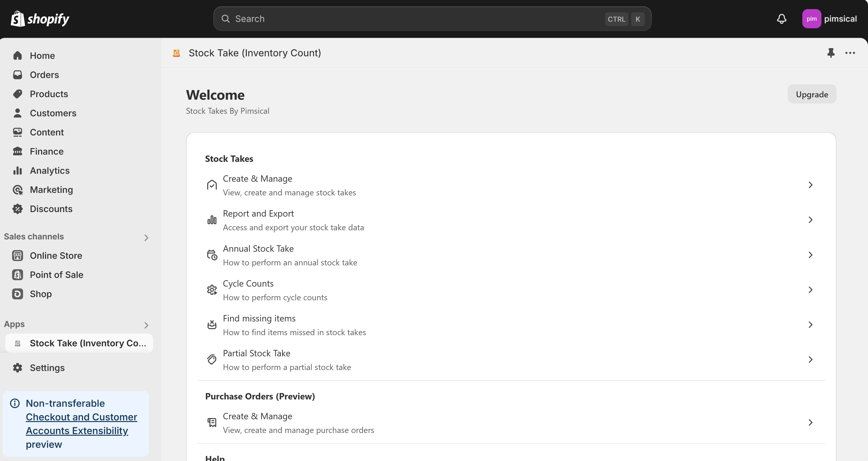
Task: Open notifications via the bell icon
Action: pyautogui.click(x=781, y=19)
